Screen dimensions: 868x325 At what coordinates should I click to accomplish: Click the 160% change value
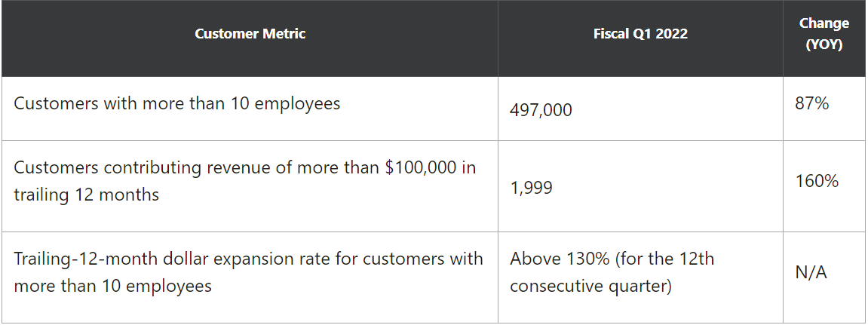(817, 181)
